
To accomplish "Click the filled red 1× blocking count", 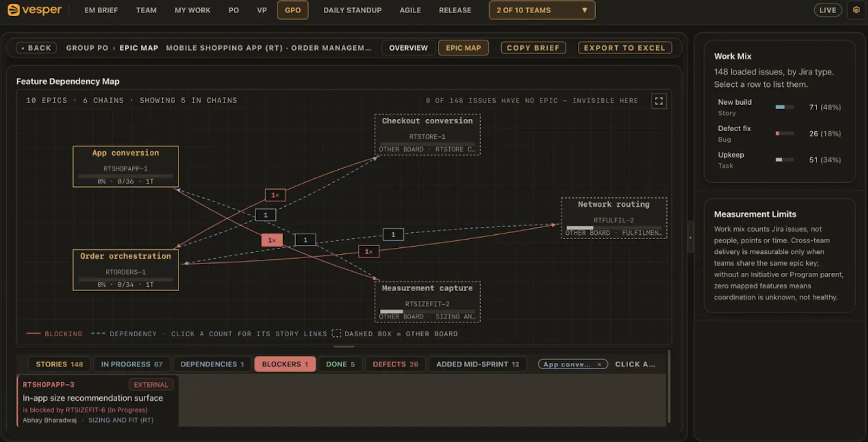I will coord(272,240).
